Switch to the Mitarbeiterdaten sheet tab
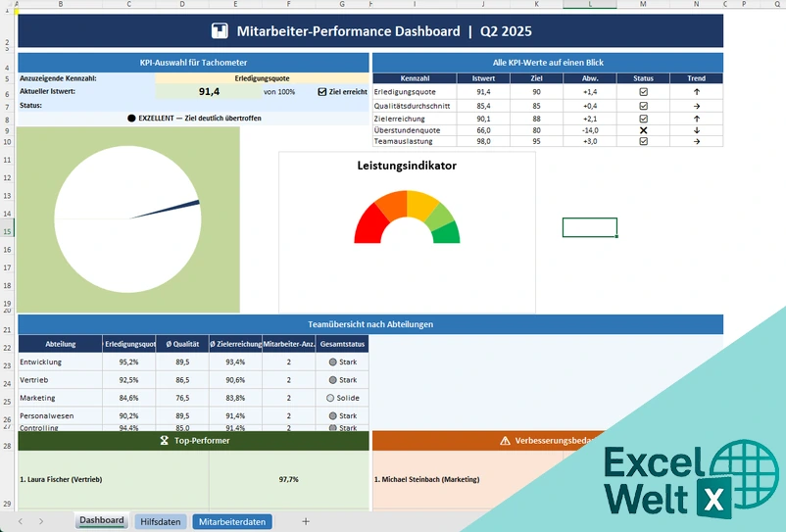 tap(232, 521)
